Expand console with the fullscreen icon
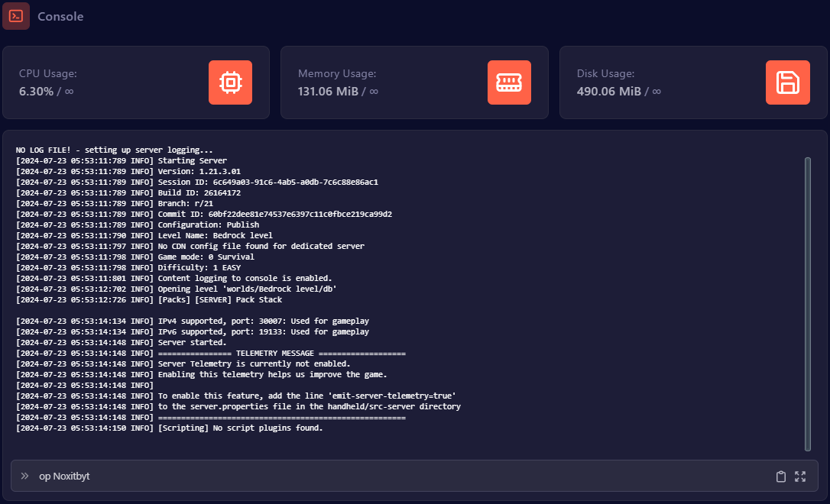Image resolution: width=830 pixels, height=504 pixels. click(800, 477)
